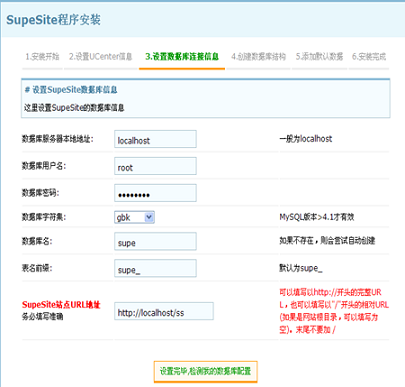
Task: Click the '# 设置SupeSite数据库信息' heading
Action: coord(71,90)
